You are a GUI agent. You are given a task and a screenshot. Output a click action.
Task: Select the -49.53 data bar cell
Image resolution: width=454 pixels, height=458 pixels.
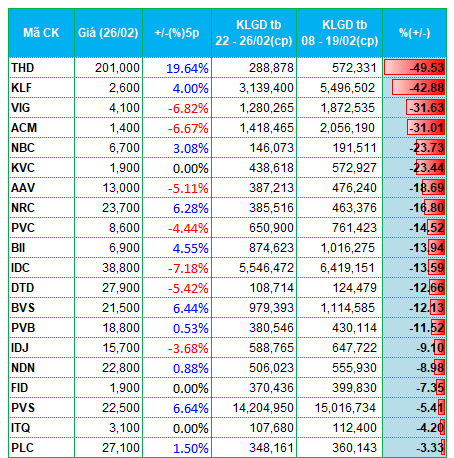(x=415, y=68)
